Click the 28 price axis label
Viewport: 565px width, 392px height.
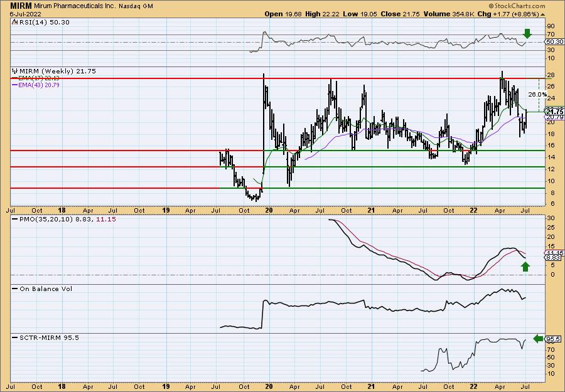click(x=551, y=75)
